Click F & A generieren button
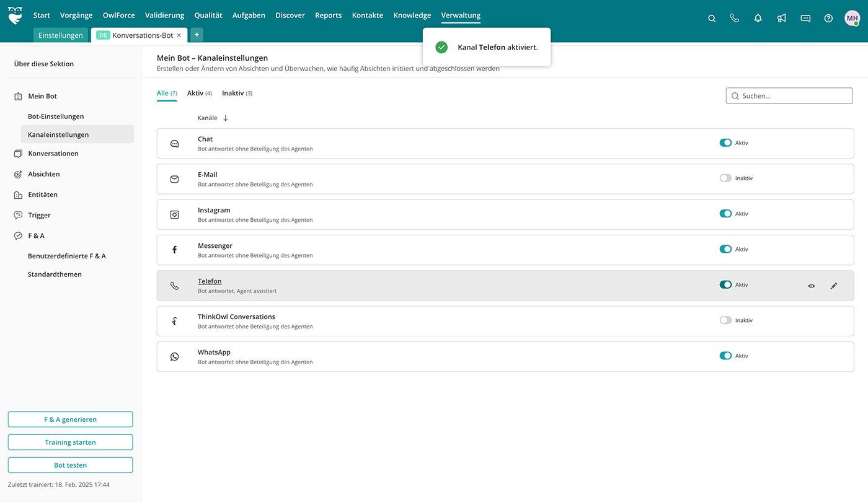 (x=70, y=419)
